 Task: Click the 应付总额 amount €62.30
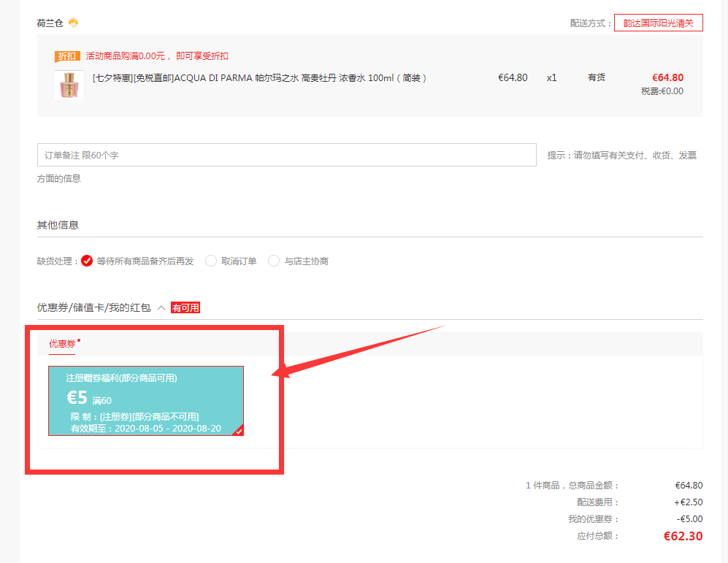[683, 536]
